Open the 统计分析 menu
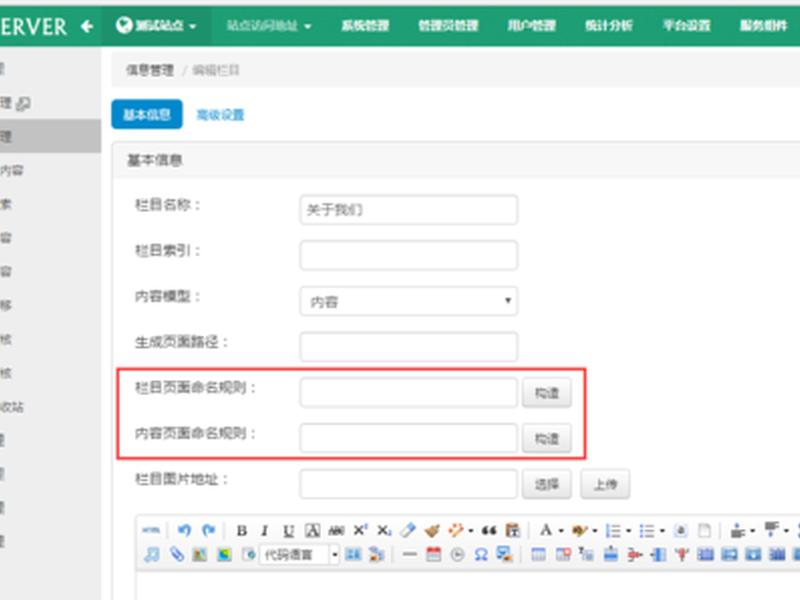Image resolution: width=800 pixels, height=600 pixels. pos(609,26)
